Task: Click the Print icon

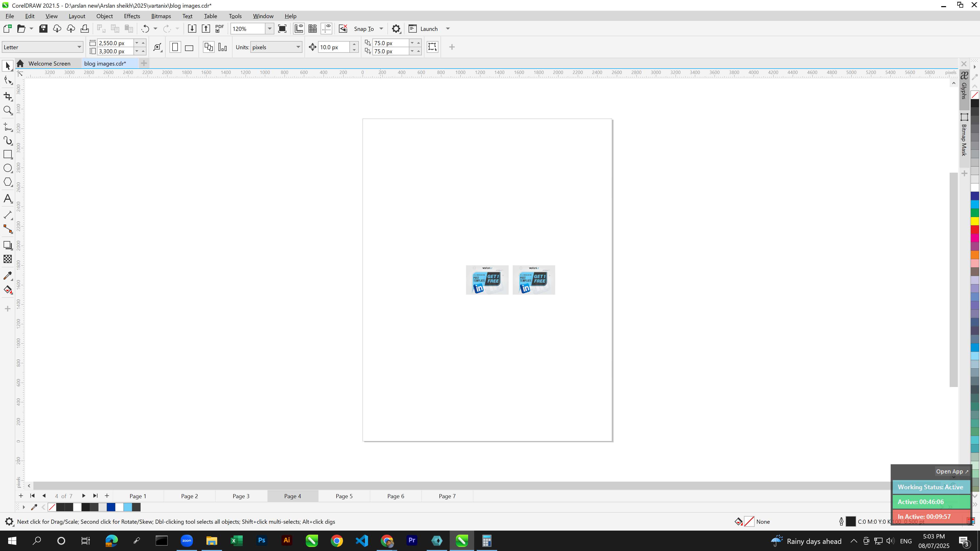Action: pos(84,29)
